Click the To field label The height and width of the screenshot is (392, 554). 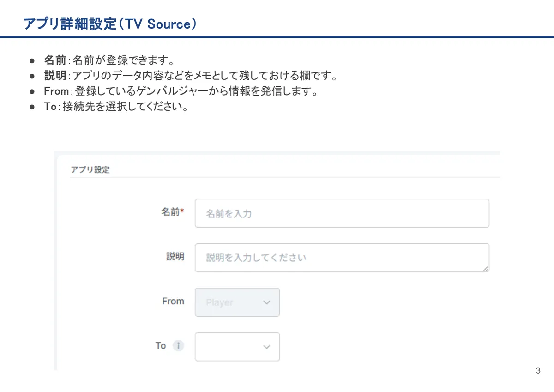[x=161, y=345]
